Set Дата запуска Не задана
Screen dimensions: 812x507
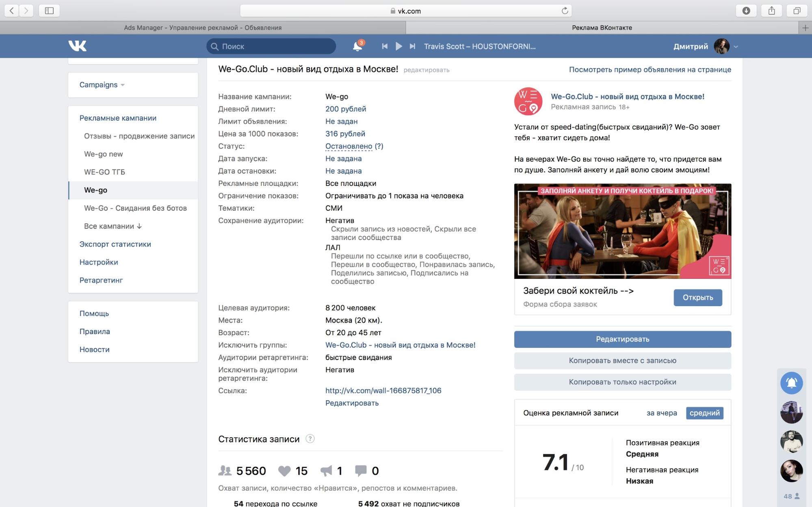point(343,159)
